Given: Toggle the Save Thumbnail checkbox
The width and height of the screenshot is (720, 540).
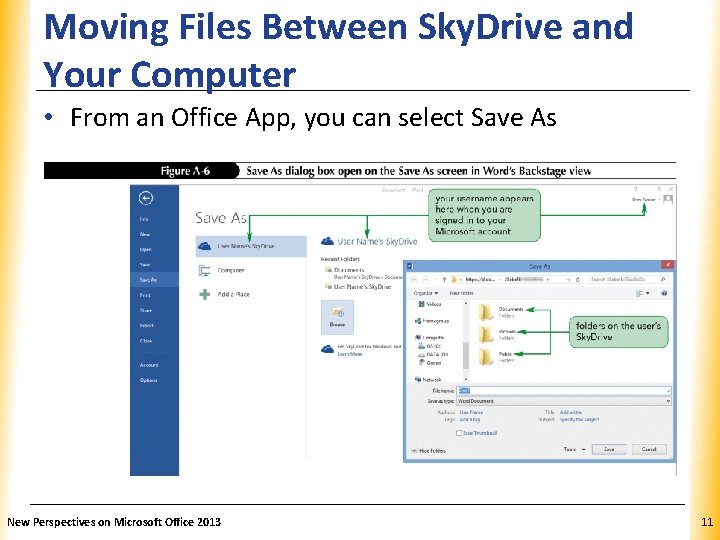Looking at the screenshot, I should pyautogui.click(x=459, y=433).
